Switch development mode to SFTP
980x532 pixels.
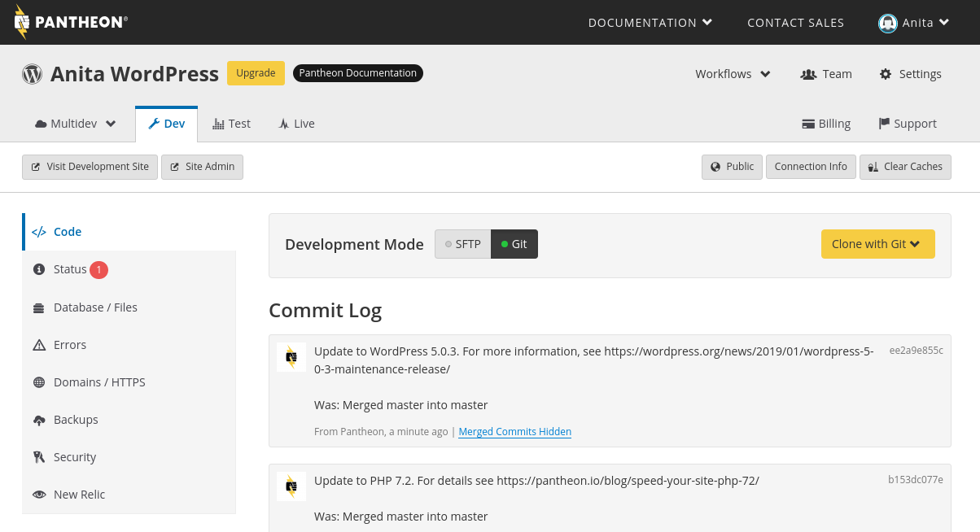pos(463,244)
